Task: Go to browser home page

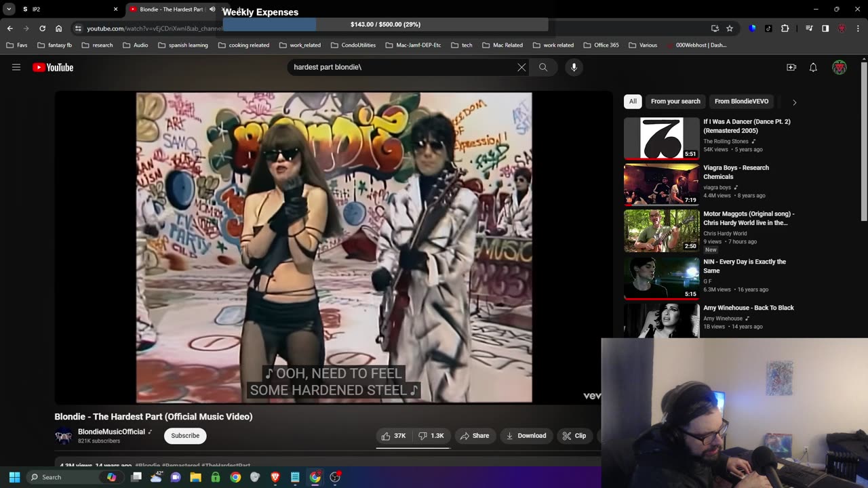Action: 58,28
